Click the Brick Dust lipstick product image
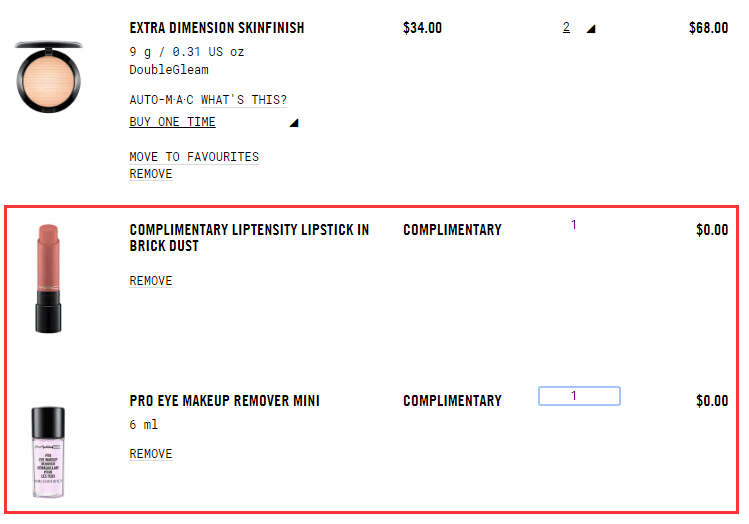The image size is (749, 524). click(49, 278)
